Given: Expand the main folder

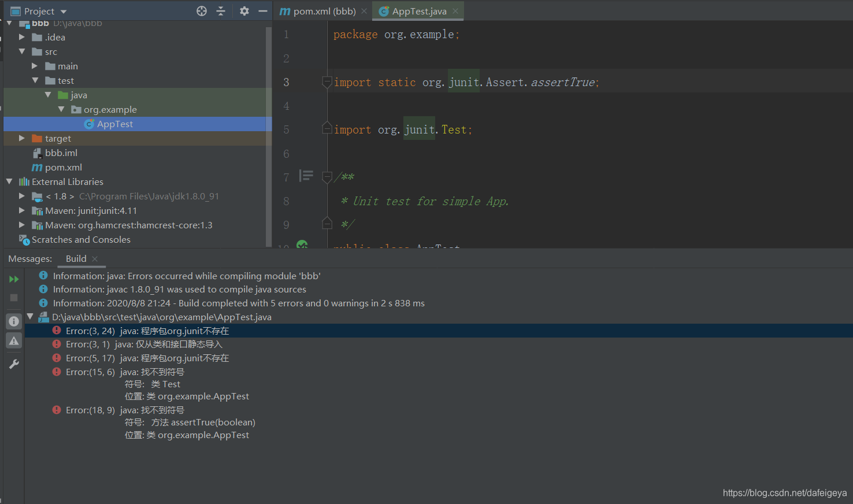Looking at the screenshot, I should point(35,66).
